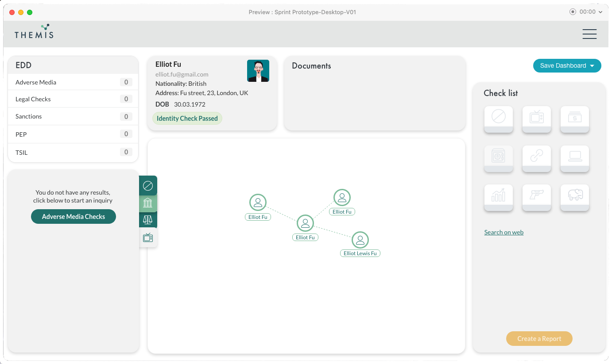Click Elliot Fu's profile avatar
Screen dimensions: 612x364
coord(258,71)
